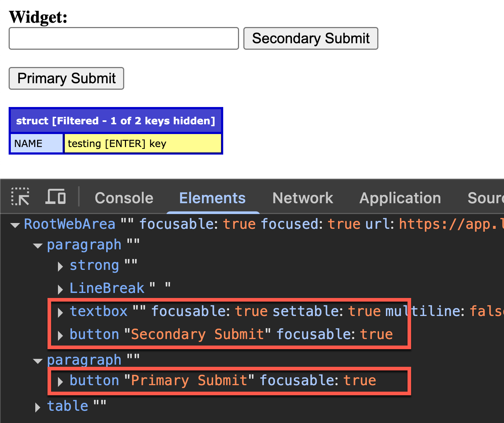Switch to the Network tab
504x423 pixels.
(302, 198)
